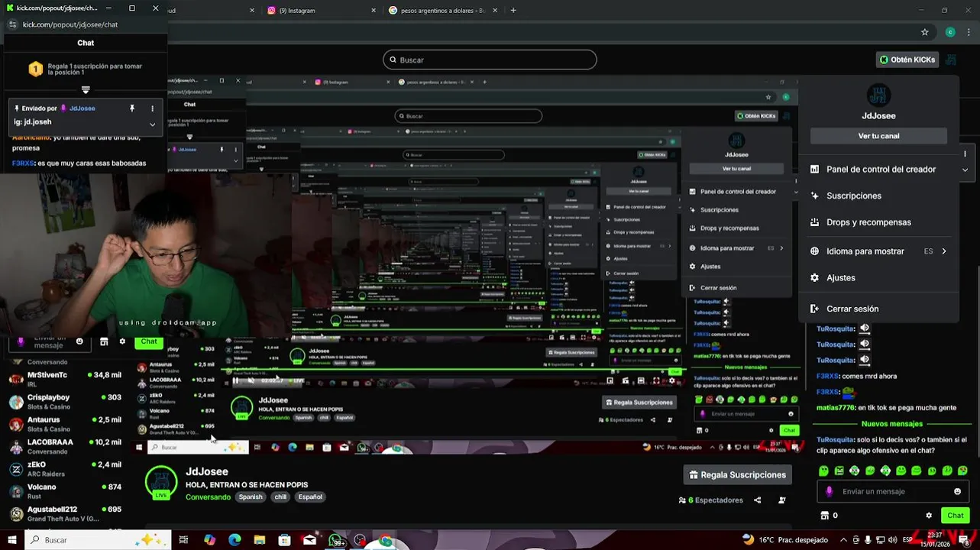Click F3RXS username in outermost popout chat
Screen dimensions: 980x550
[23, 163]
